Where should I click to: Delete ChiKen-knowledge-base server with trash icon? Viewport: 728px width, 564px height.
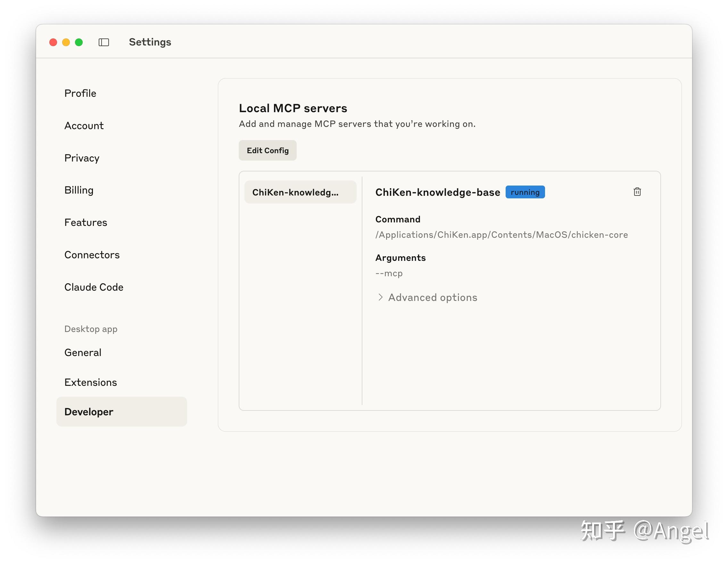click(637, 192)
